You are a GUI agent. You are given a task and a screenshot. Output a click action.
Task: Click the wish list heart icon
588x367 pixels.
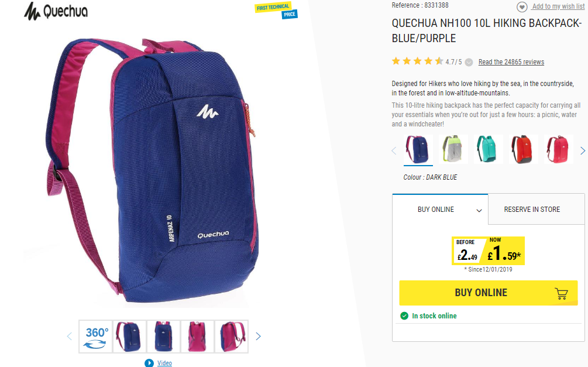(x=522, y=7)
